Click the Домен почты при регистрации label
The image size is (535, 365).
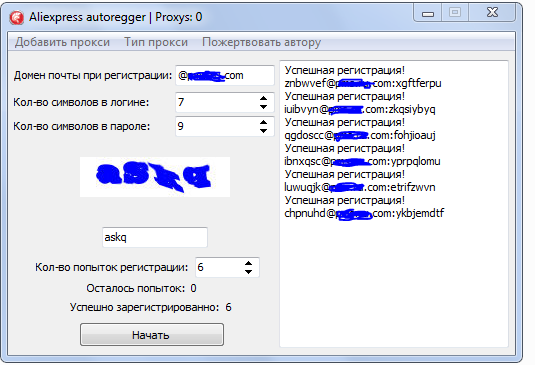(93, 75)
